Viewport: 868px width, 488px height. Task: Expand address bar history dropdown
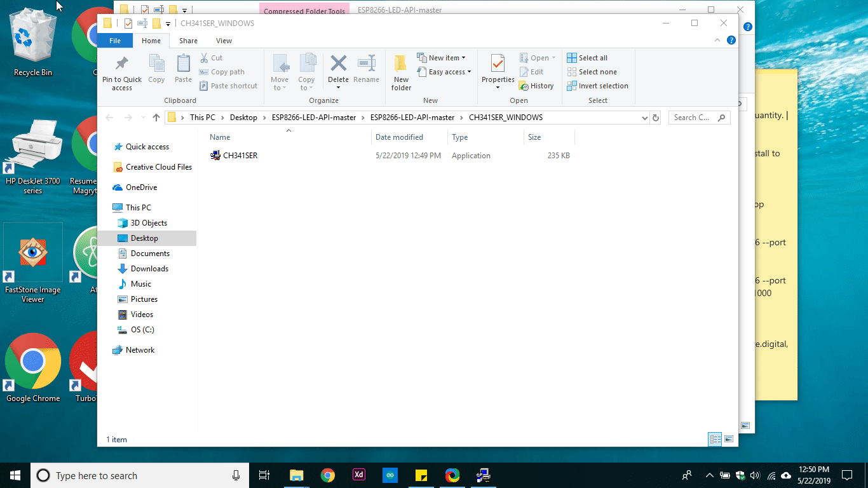644,118
